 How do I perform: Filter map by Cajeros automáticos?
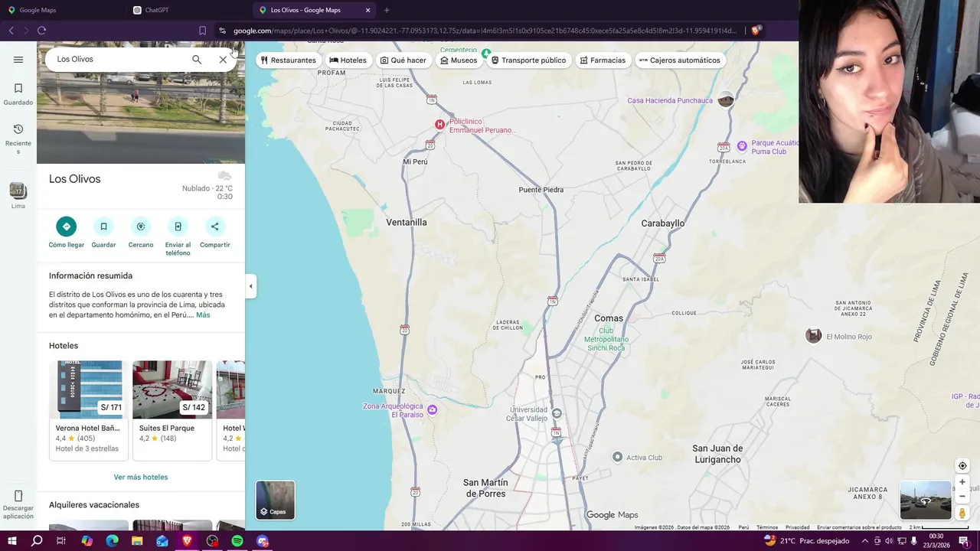tap(680, 60)
